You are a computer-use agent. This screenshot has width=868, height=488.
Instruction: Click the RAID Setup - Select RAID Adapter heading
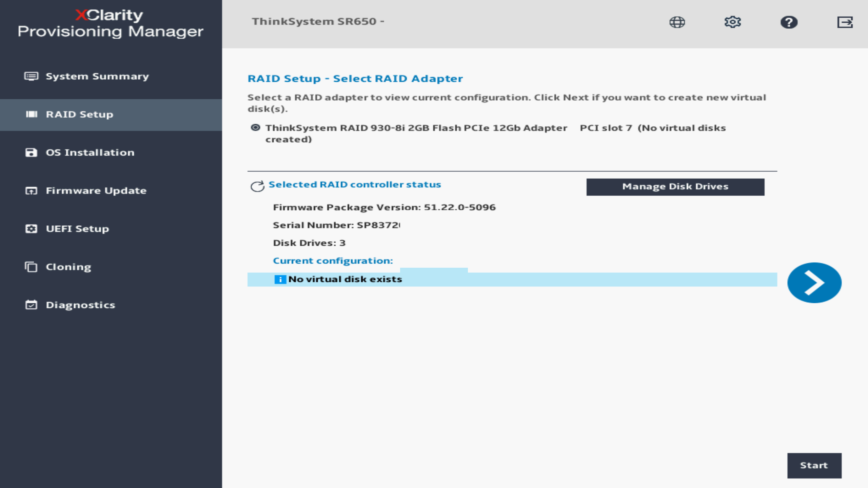coord(355,79)
